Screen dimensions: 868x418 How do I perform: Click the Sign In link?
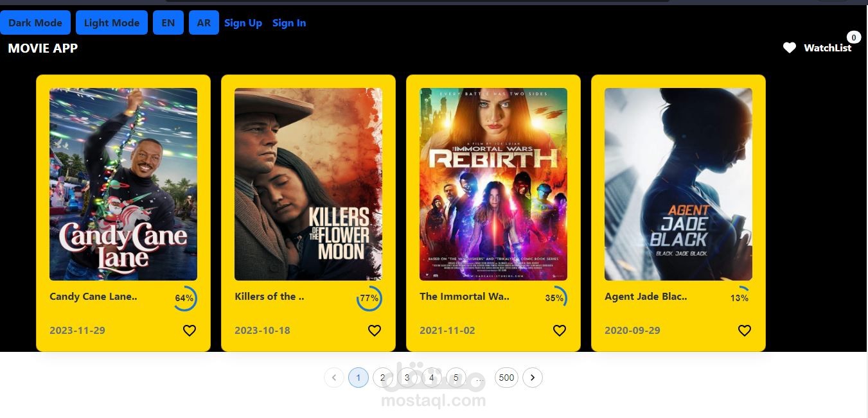click(x=288, y=22)
